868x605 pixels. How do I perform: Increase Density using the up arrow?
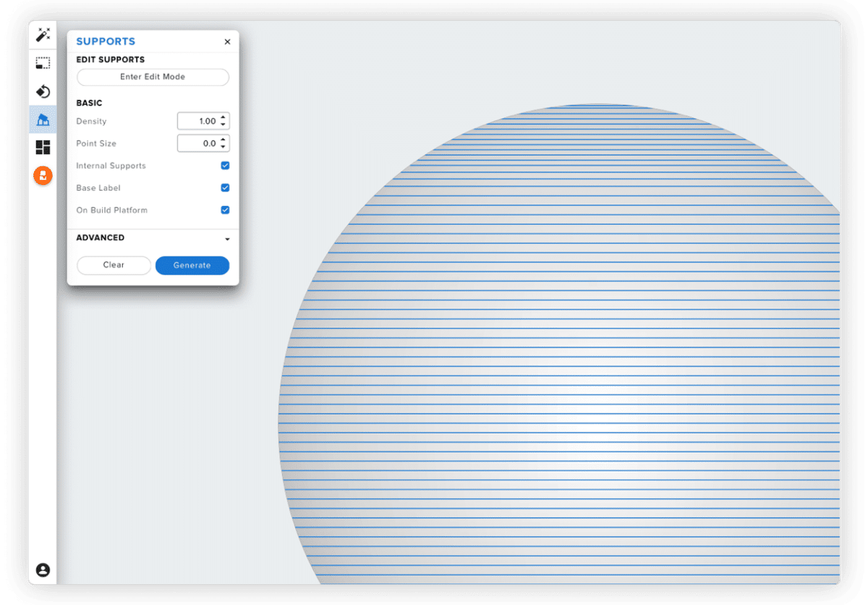pos(224,118)
